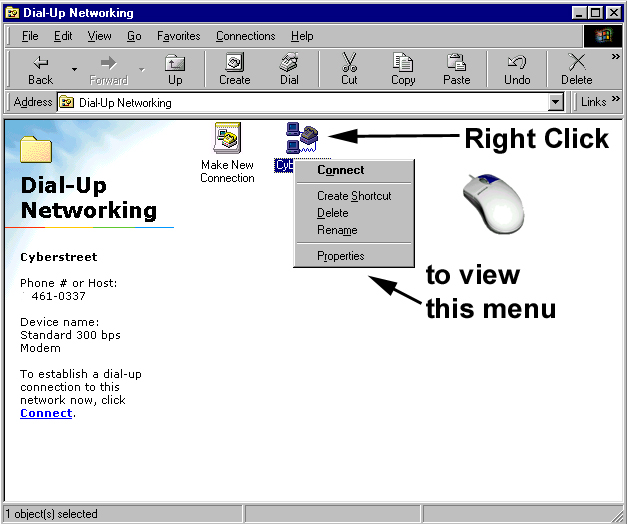627x524 pixels.
Task: Open the Connections menu in menu bar
Action: pos(245,36)
